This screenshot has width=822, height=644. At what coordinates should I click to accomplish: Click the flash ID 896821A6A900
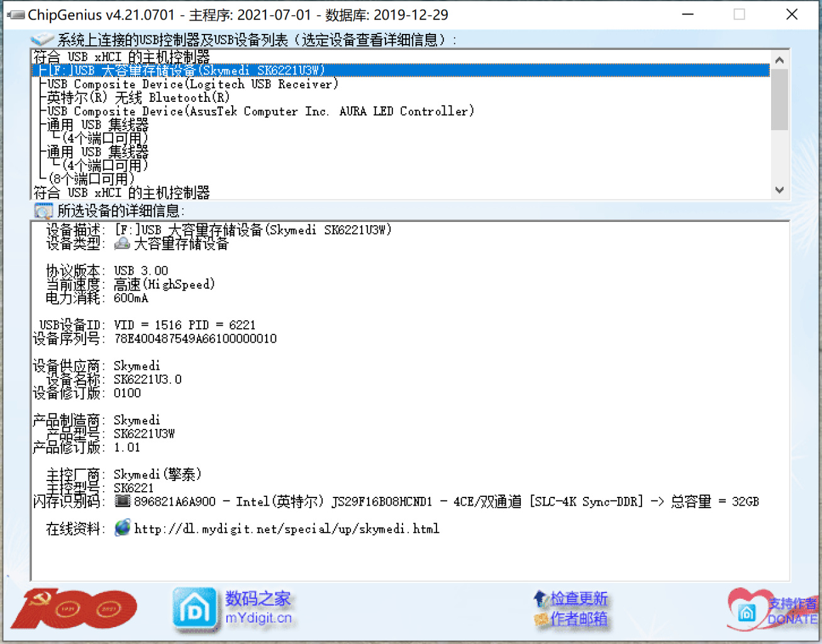pyautogui.click(x=175, y=502)
